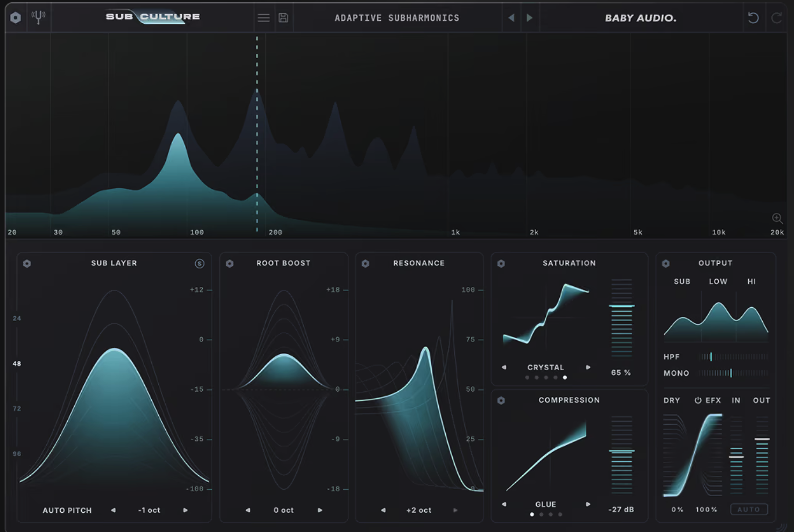
Task: Go to the next preset
Action: point(529,18)
